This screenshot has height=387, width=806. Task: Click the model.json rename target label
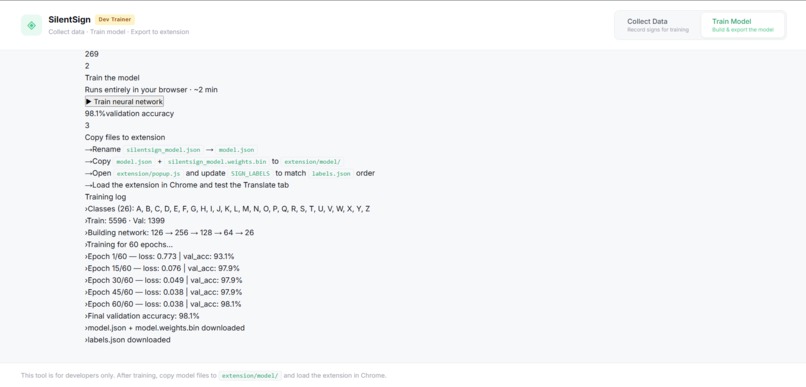[236, 150]
